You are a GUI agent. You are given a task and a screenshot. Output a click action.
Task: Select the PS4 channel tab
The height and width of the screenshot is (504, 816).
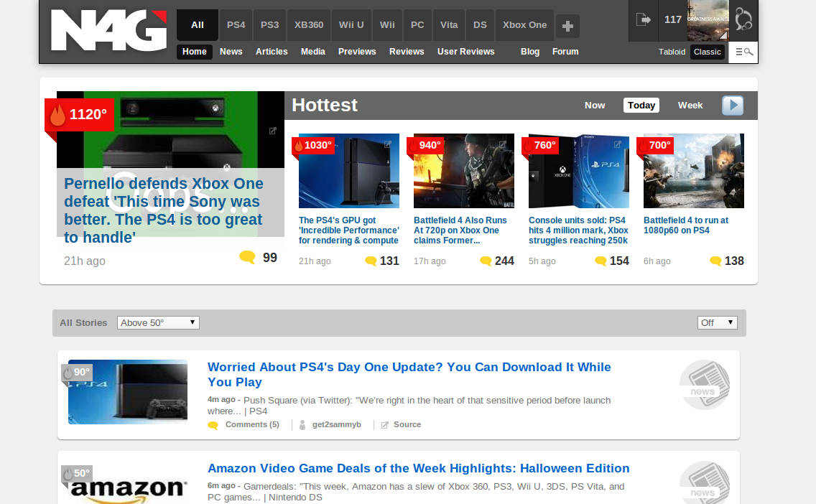pyautogui.click(x=236, y=25)
